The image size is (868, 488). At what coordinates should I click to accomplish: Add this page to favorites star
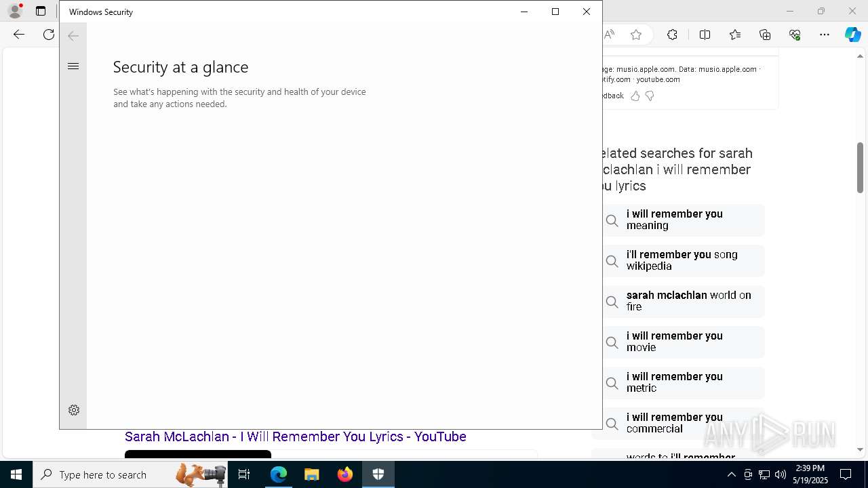(636, 35)
